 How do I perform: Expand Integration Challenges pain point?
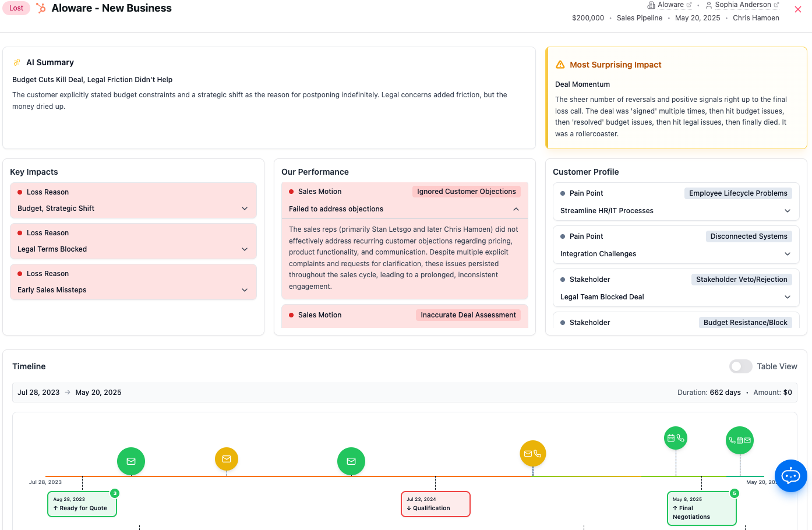pyautogui.click(x=788, y=254)
